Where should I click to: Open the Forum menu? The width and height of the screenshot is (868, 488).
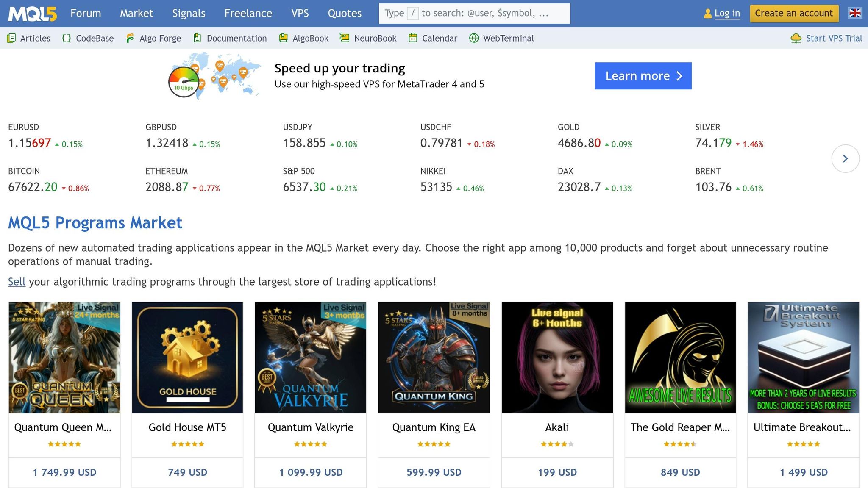click(86, 13)
